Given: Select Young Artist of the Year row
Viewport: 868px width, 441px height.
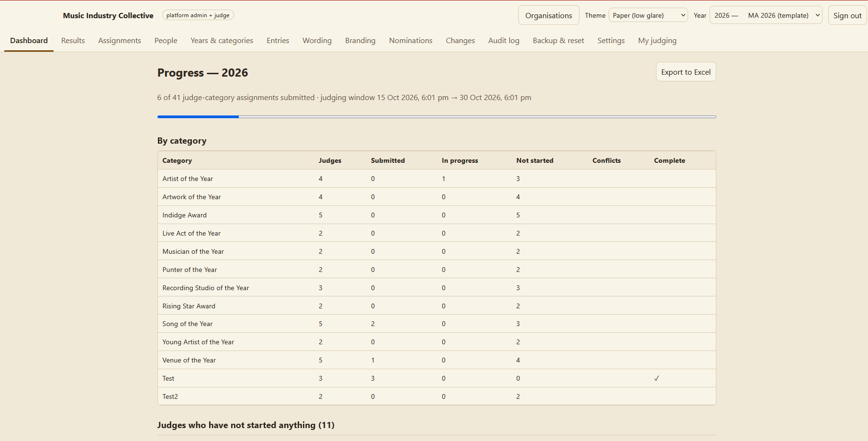Looking at the screenshot, I should (436, 342).
